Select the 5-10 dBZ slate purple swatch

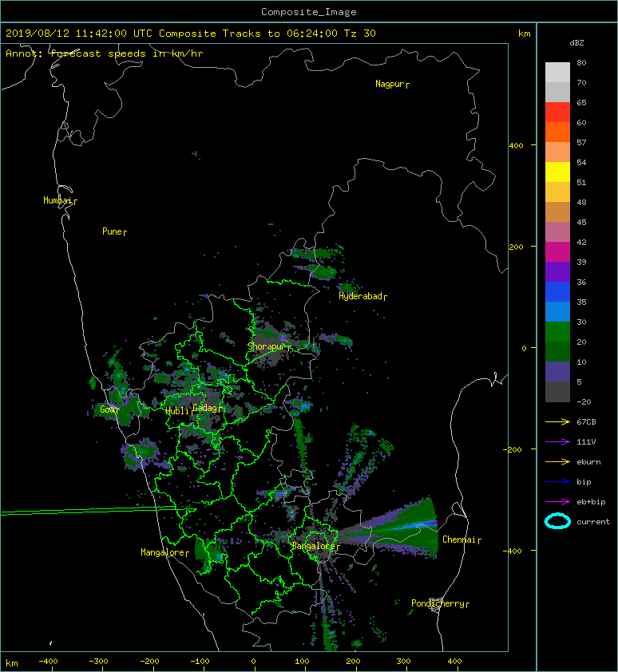point(557,371)
